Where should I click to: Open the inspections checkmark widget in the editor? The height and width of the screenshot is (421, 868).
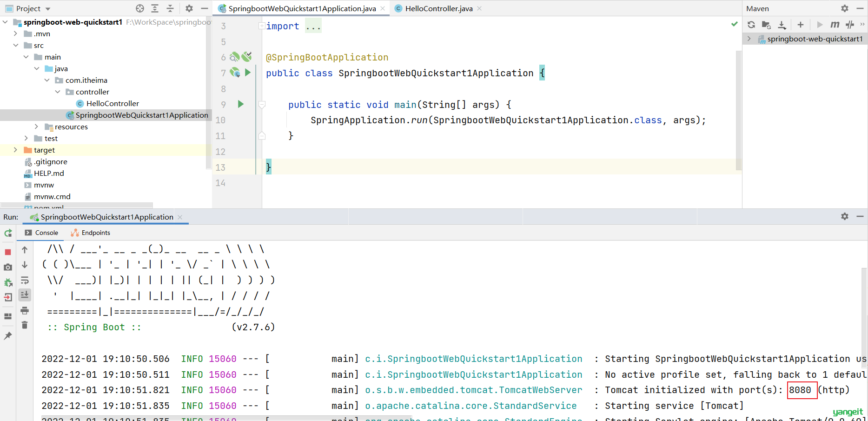[735, 24]
